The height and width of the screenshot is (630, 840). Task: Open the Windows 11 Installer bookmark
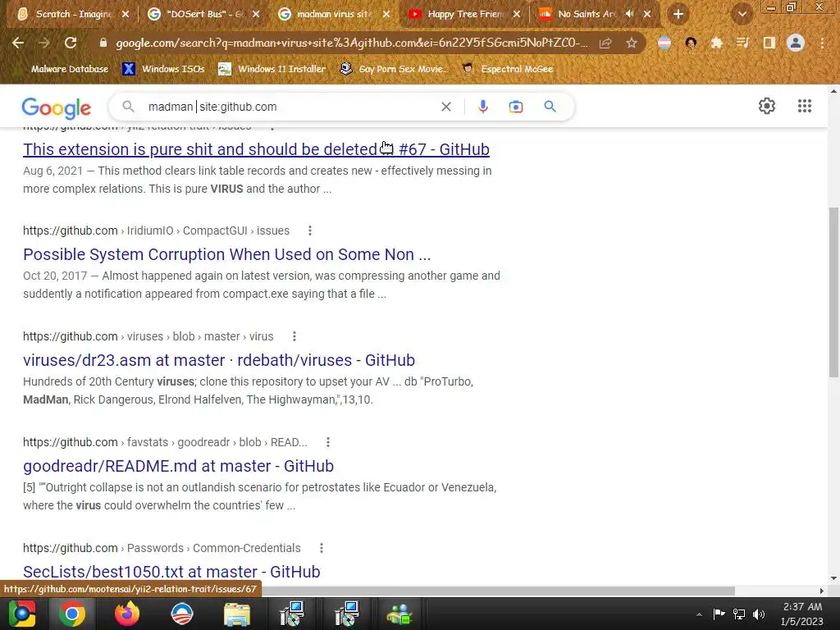[x=272, y=69]
